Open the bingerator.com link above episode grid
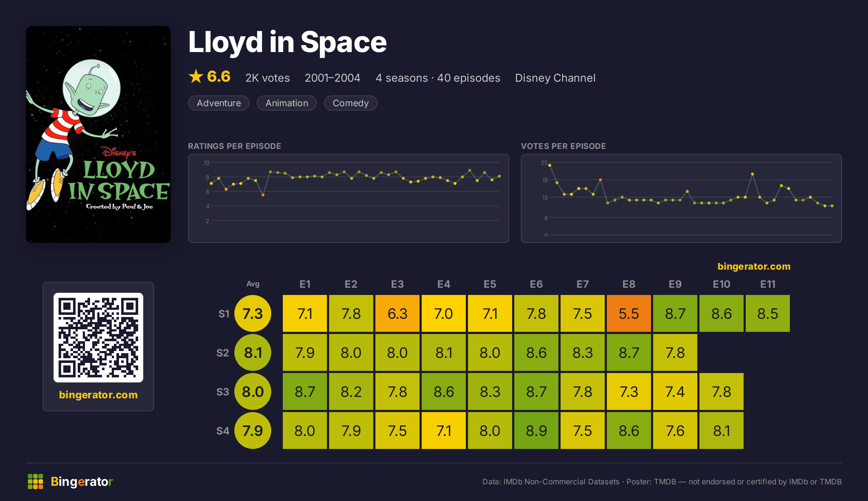The height and width of the screenshot is (501, 868). click(754, 266)
